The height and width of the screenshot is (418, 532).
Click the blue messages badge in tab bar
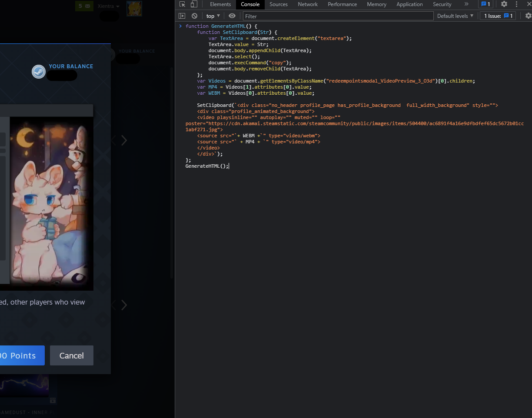click(x=485, y=4)
